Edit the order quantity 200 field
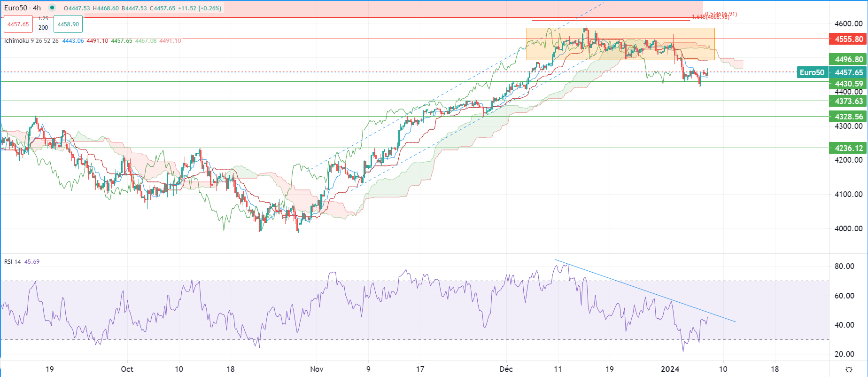 pos(43,28)
